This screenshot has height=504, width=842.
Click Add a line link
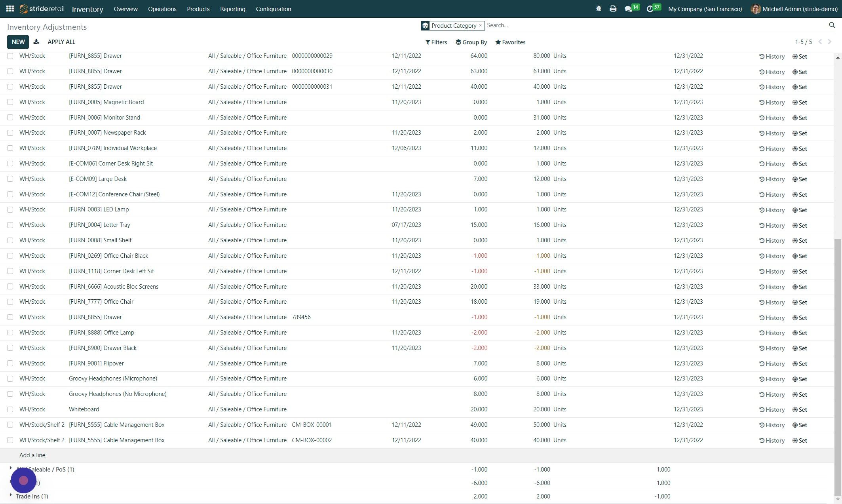(32, 455)
